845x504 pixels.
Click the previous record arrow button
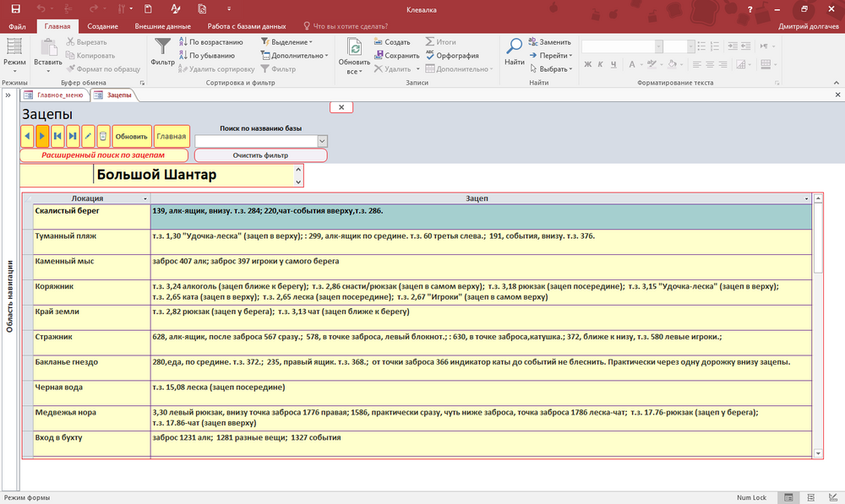click(x=28, y=136)
